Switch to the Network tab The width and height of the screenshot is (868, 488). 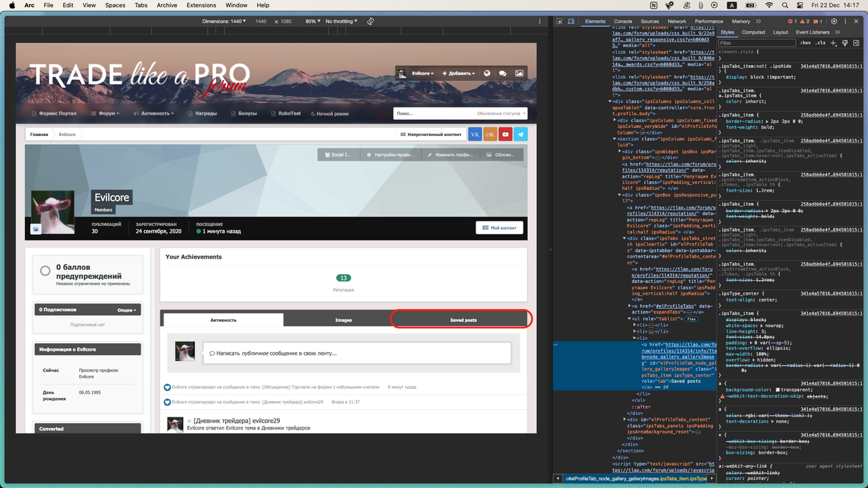click(x=677, y=22)
